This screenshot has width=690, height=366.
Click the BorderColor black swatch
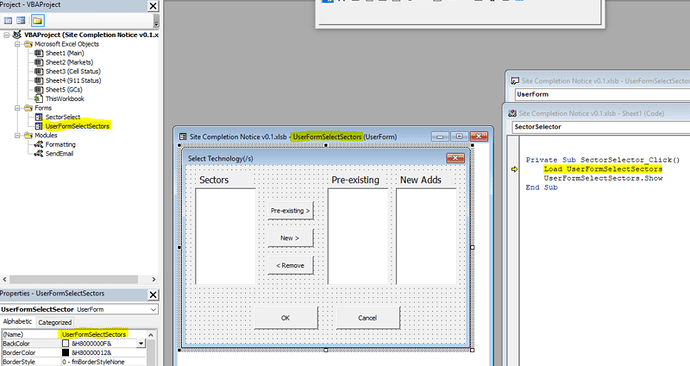66,353
